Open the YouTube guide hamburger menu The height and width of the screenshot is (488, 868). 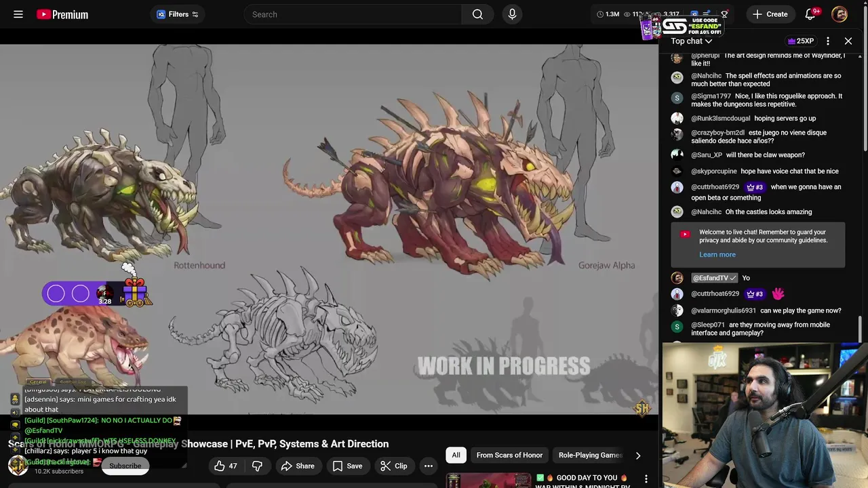coord(18,14)
